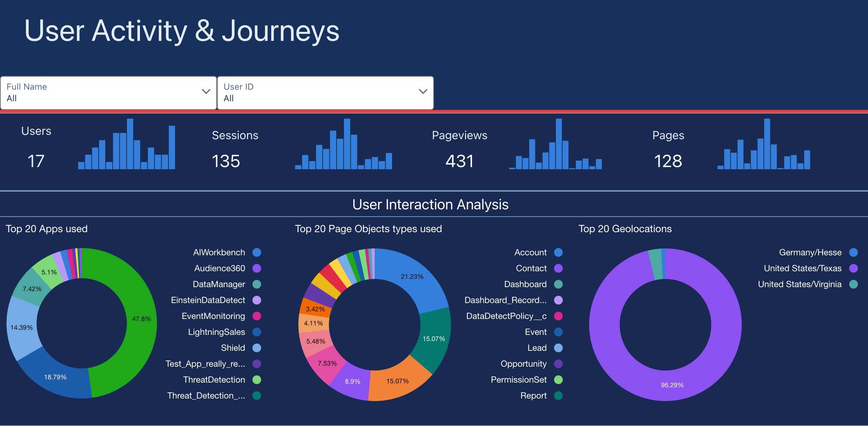Click the Report legend color dot
Viewport: 868px width, 426px height.
pos(558,396)
